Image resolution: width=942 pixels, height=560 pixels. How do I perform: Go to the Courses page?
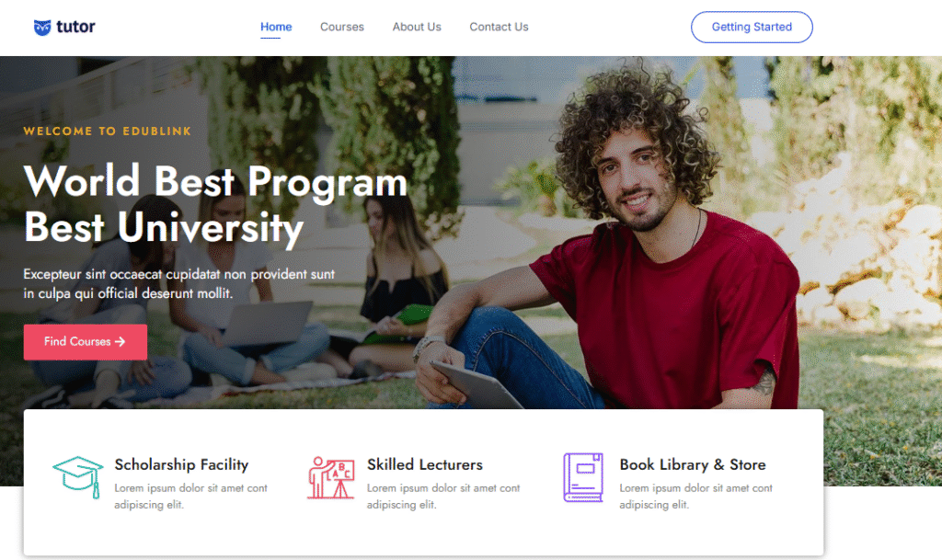click(x=342, y=27)
